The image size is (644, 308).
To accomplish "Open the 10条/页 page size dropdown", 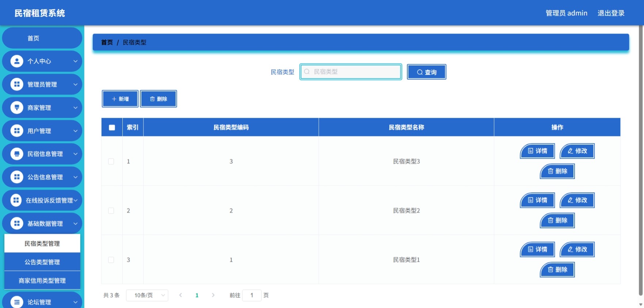I will pyautogui.click(x=147, y=295).
